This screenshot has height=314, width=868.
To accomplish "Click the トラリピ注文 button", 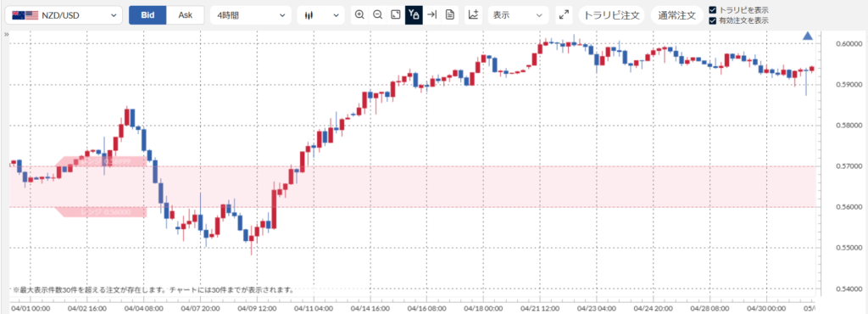I will coord(612,15).
